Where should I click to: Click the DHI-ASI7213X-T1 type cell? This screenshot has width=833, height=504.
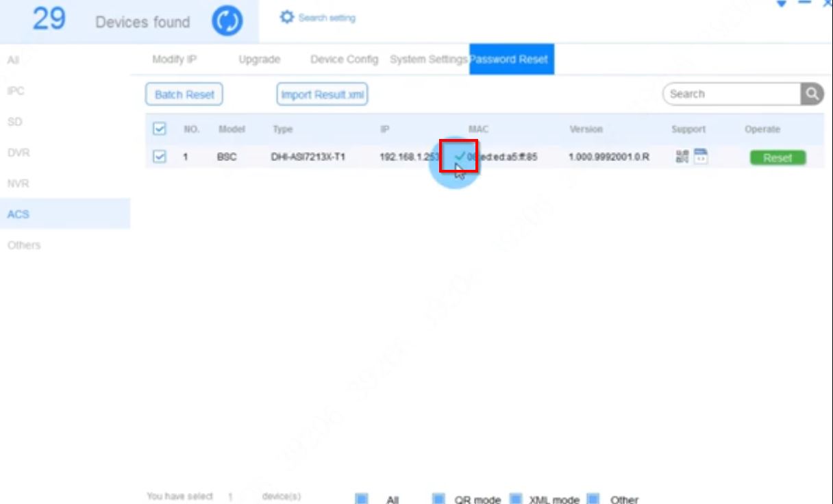(x=308, y=157)
